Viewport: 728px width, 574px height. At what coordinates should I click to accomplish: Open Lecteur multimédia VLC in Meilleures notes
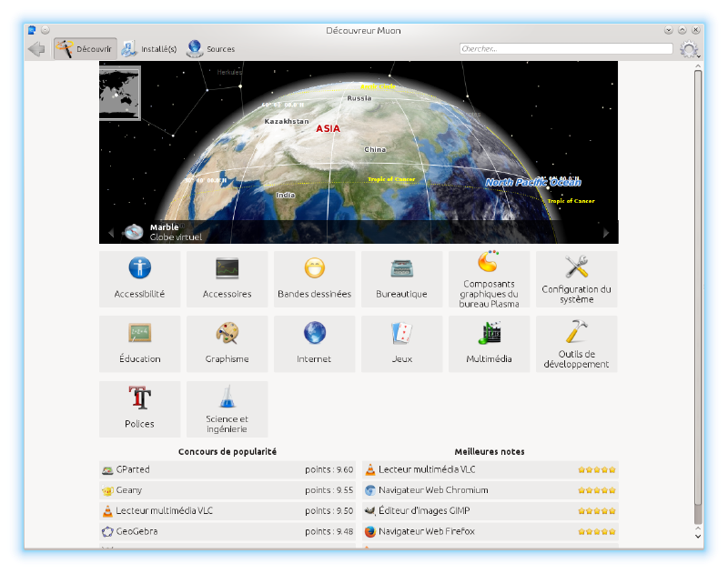pos(490,469)
